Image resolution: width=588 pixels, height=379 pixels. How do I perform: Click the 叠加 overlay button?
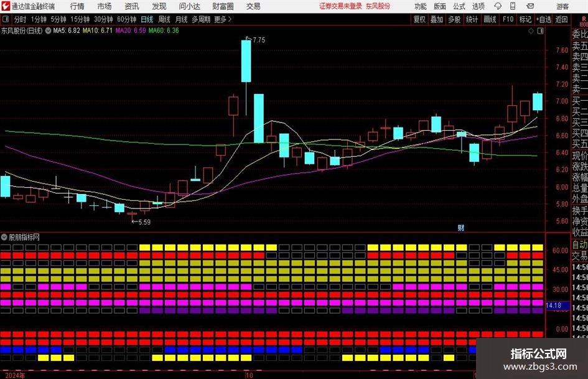[x=437, y=19]
